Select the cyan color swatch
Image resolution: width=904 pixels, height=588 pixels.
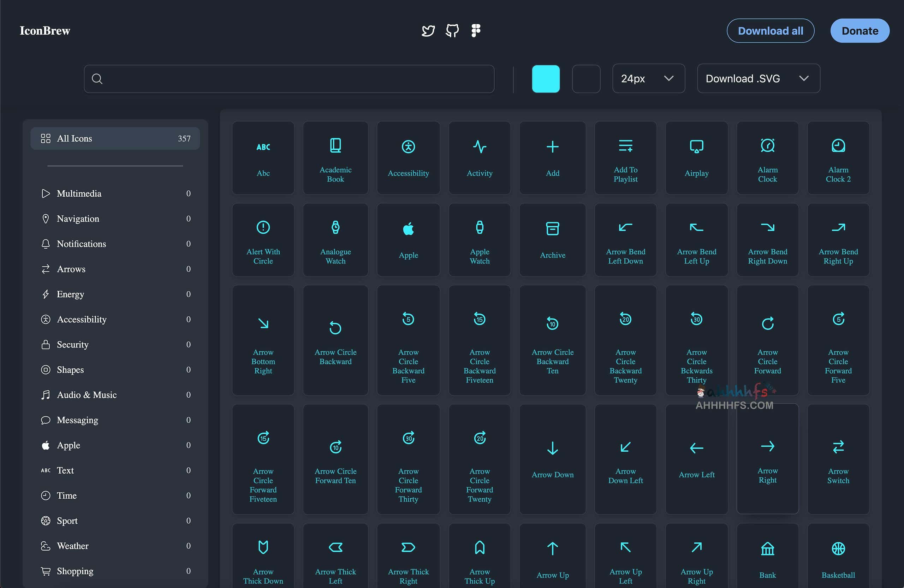(x=546, y=79)
